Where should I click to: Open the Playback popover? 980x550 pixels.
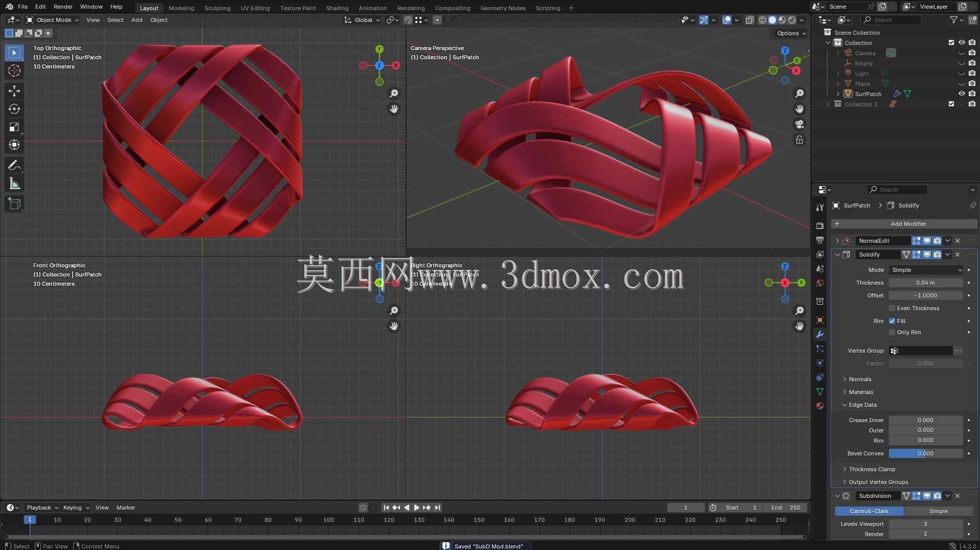(x=42, y=508)
